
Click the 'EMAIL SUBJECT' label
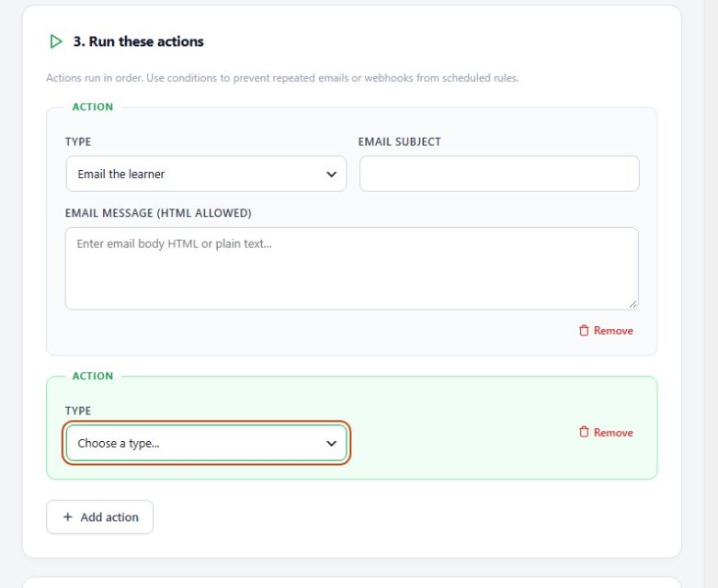(399, 141)
